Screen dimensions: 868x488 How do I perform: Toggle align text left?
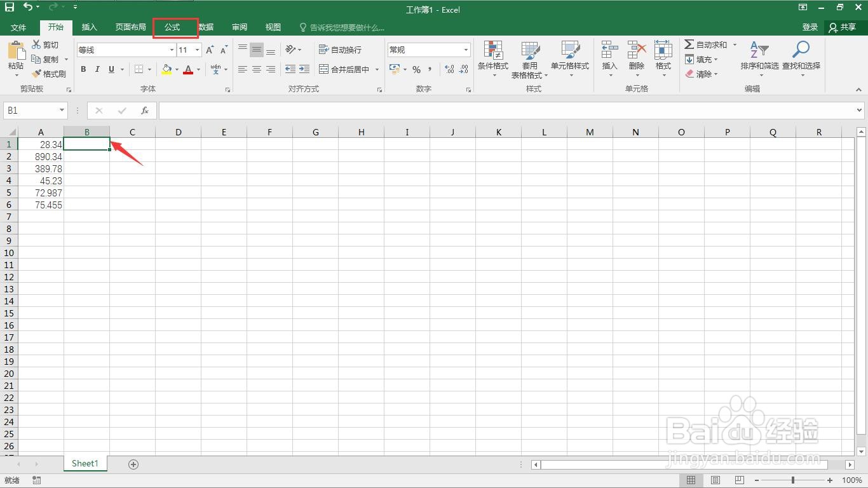pyautogui.click(x=243, y=69)
